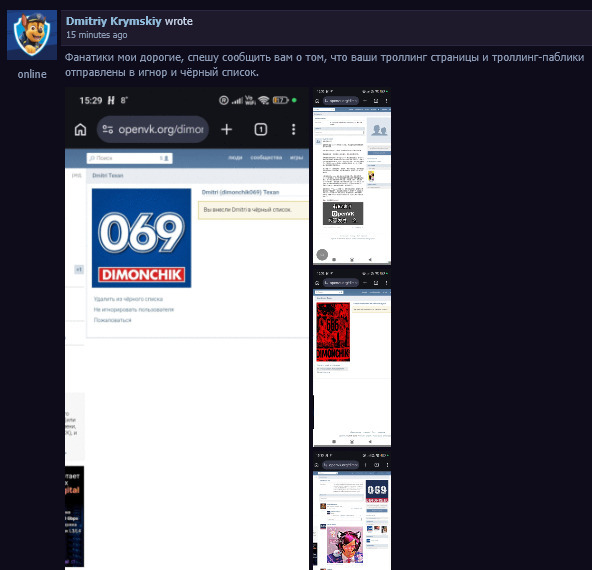Click the 069 DIMONCHIK profile picture
The height and width of the screenshot is (570, 592).
142,238
